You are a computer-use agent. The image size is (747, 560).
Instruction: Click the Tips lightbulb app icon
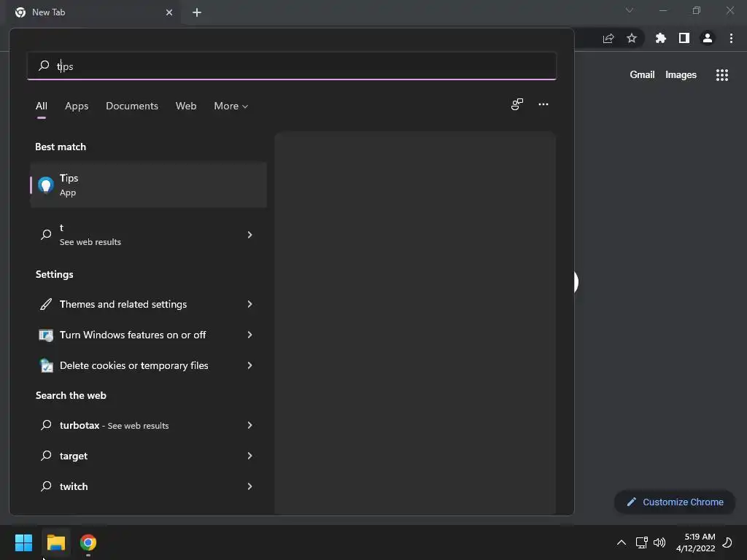pos(46,184)
